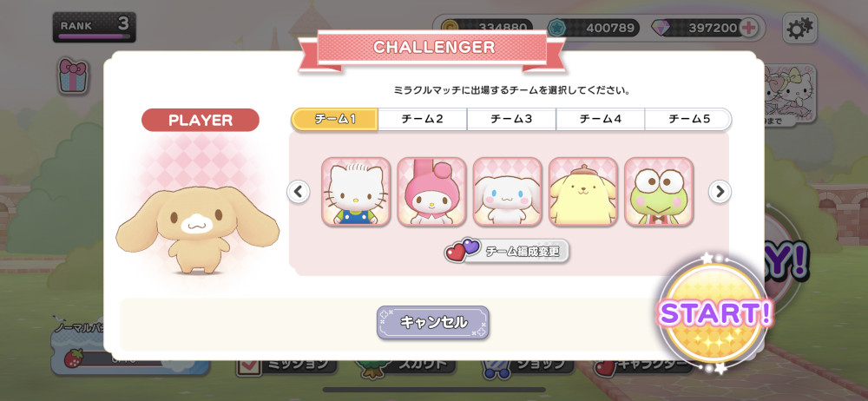868x401 pixels.
Task: Tap the チーム編成変更 button
Action: 507,251
